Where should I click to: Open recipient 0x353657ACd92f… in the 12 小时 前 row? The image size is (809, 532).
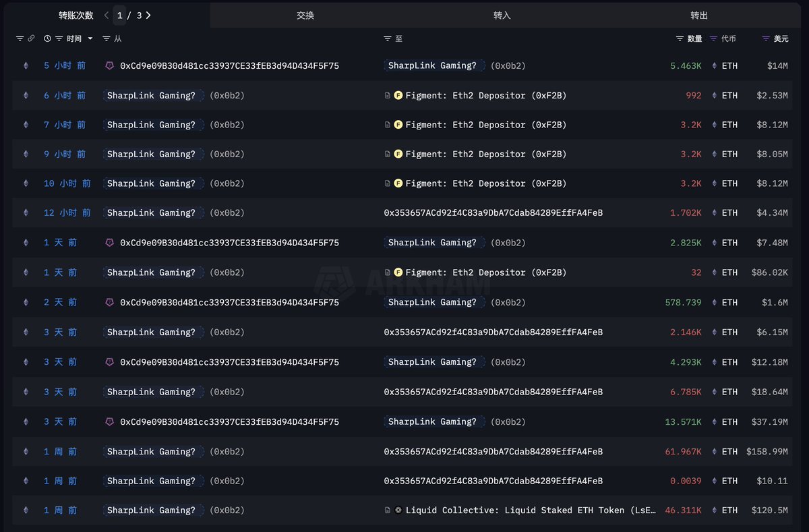(493, 213)
